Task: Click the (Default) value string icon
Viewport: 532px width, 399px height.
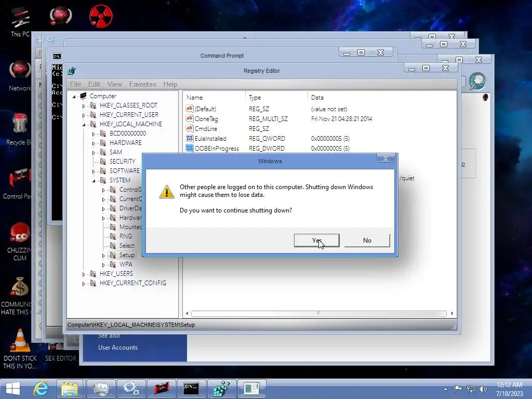Action: (x=189, y=109)
